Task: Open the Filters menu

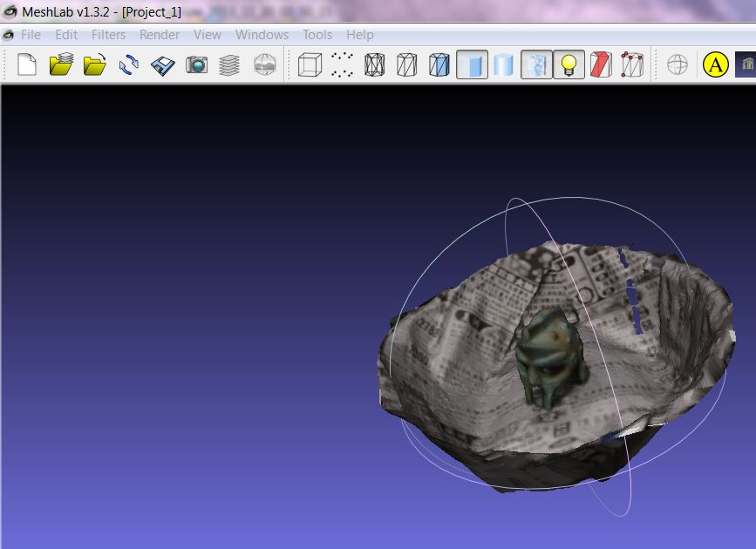Action: click(x=108, y=35)
